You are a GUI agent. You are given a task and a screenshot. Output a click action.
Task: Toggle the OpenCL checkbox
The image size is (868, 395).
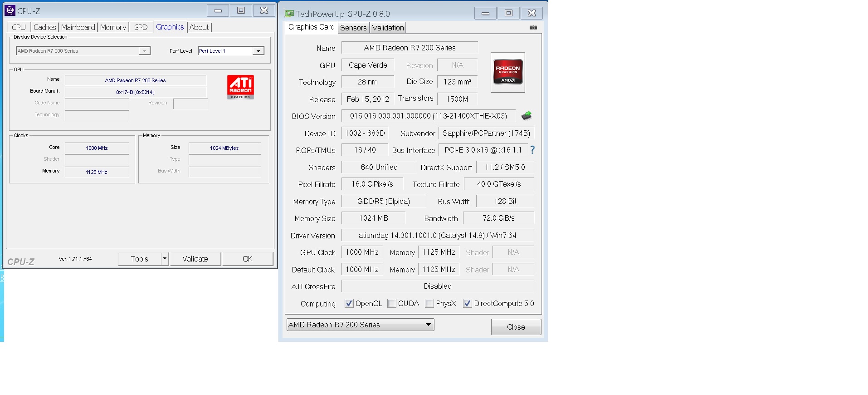click(349, 303)
